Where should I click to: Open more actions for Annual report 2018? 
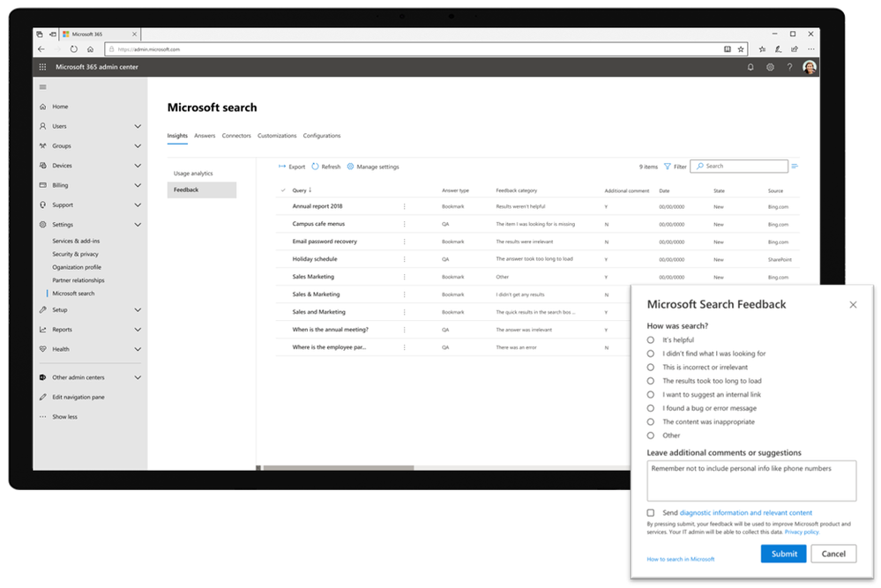(404, 206)
